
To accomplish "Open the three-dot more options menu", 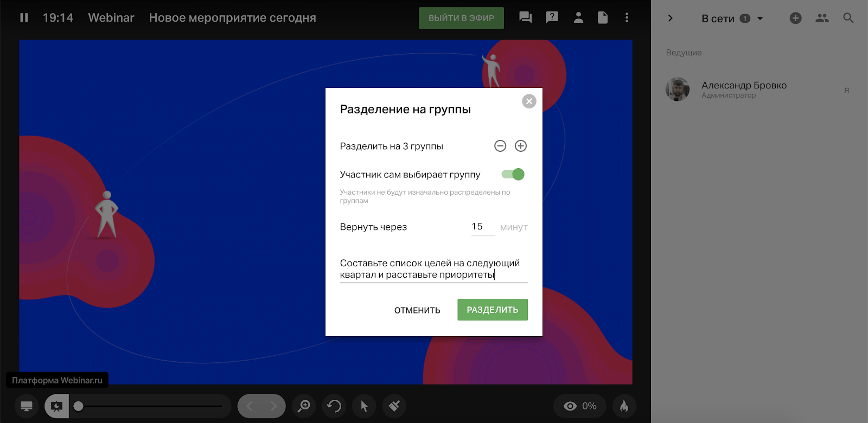I will 627,18.
